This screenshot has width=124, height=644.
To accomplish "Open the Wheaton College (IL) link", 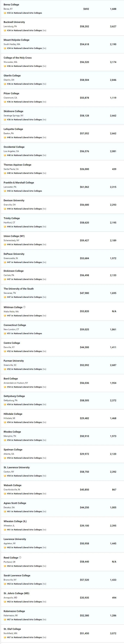I will click(15, 521).
